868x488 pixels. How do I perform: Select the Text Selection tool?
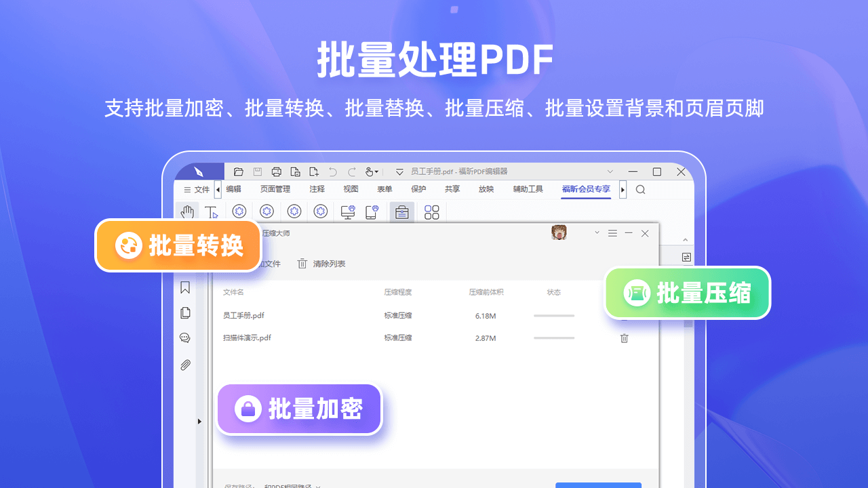click(212, 211)
